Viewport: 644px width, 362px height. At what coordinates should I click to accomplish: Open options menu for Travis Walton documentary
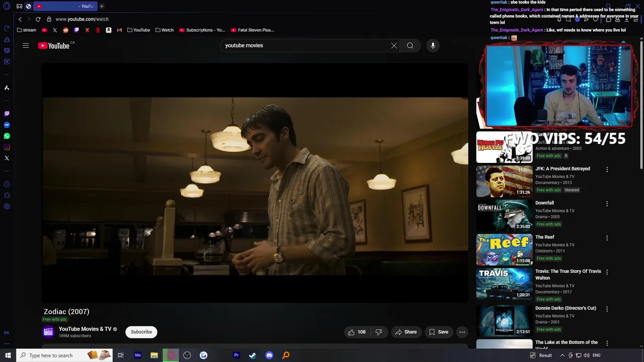(607, 272)
